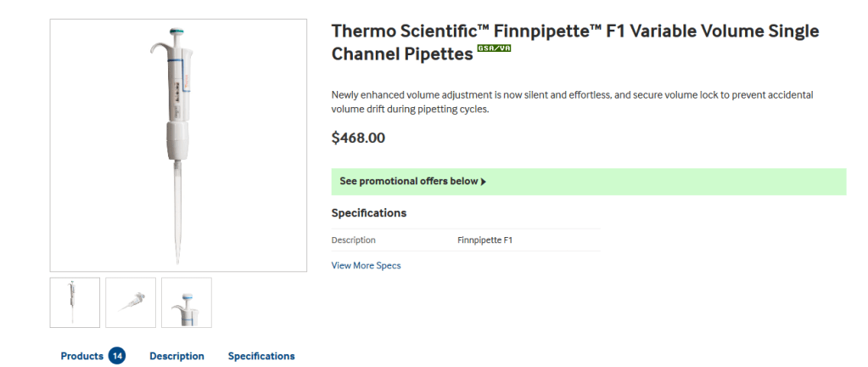Select the angled pipette thumbnail
The height and width of the screenshot is (367, 868).
tap(131, 302)
